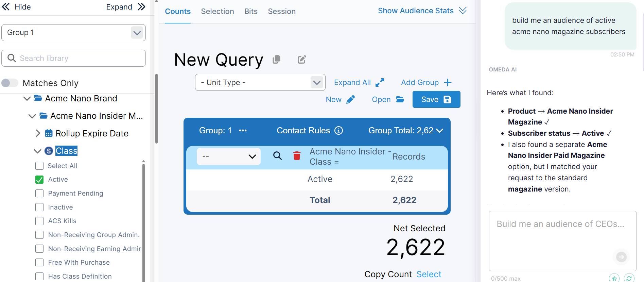
Task: Check the Payment Pending checkbox
Action: [39, 193]
